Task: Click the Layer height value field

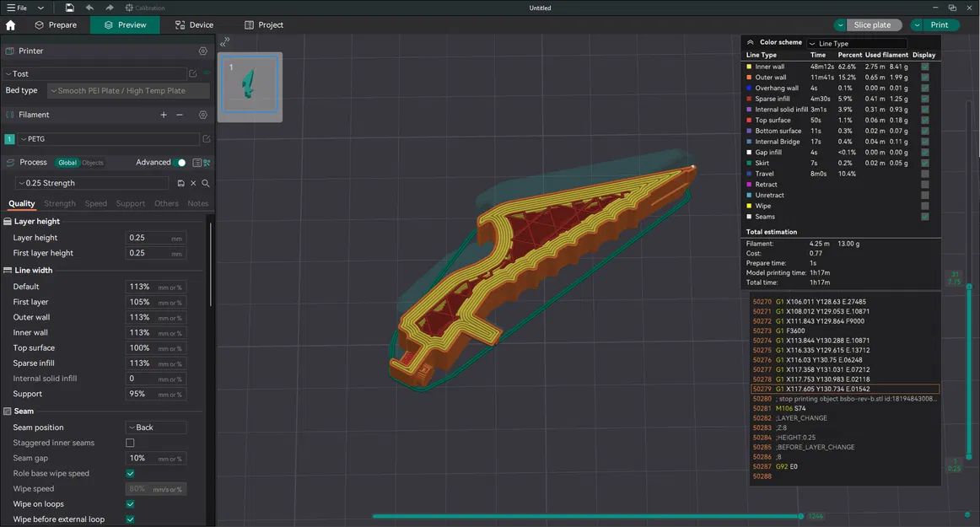Action: pos(156,238)
